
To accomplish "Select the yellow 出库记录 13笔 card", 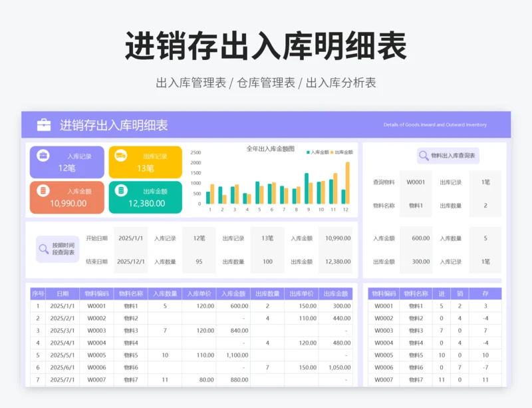I will click(x=145, y=162).
